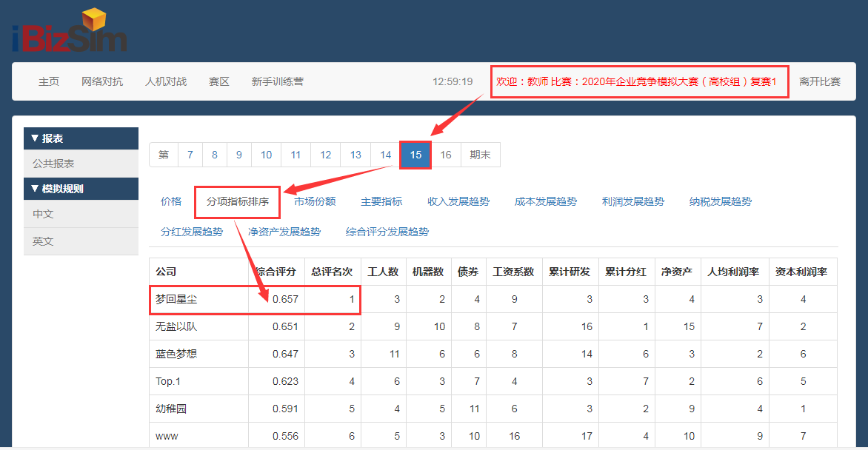
Task: View the 纳税发展趋势 tab
Action: point(720,201)
